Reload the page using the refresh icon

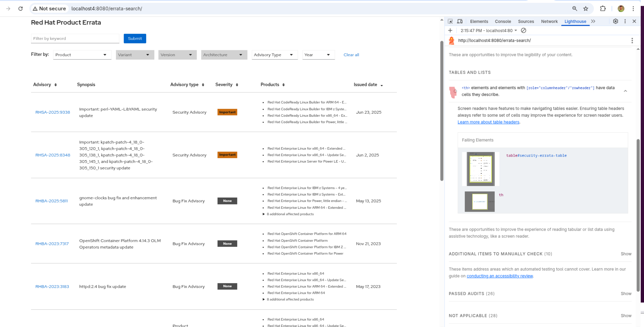click(x=20, y=9)
